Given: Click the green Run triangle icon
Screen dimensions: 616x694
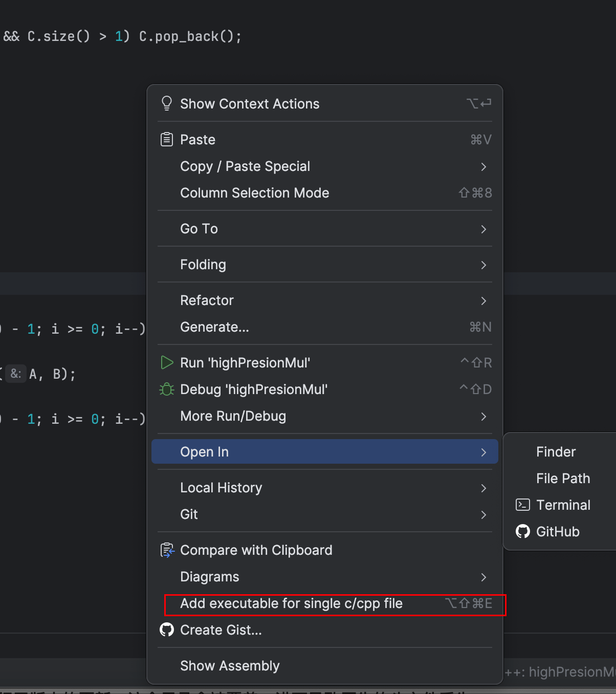Looking at the screenshot, I should point(167,362).
